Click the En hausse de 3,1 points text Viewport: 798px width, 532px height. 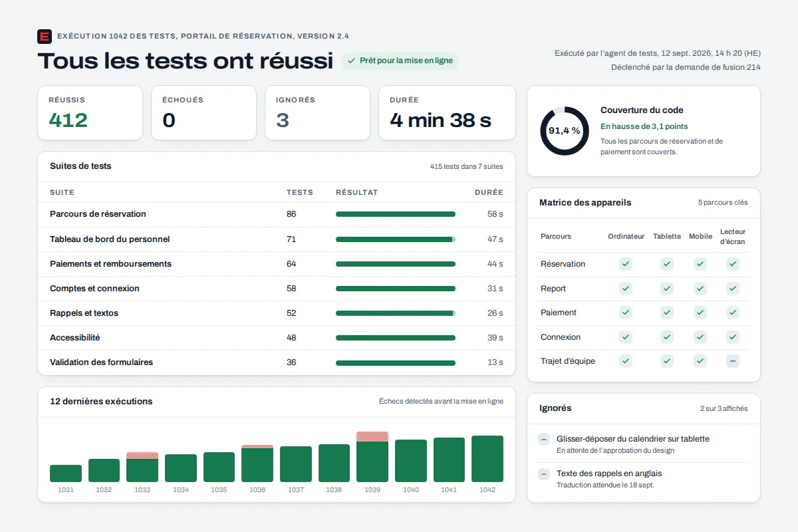tap(644, 126)
